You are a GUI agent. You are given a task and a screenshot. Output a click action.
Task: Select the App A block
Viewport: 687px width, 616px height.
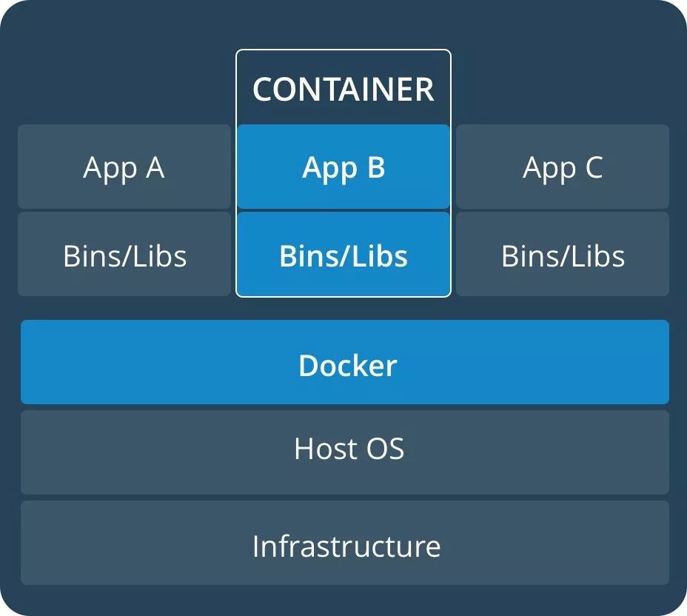click(x=124, y=167)
